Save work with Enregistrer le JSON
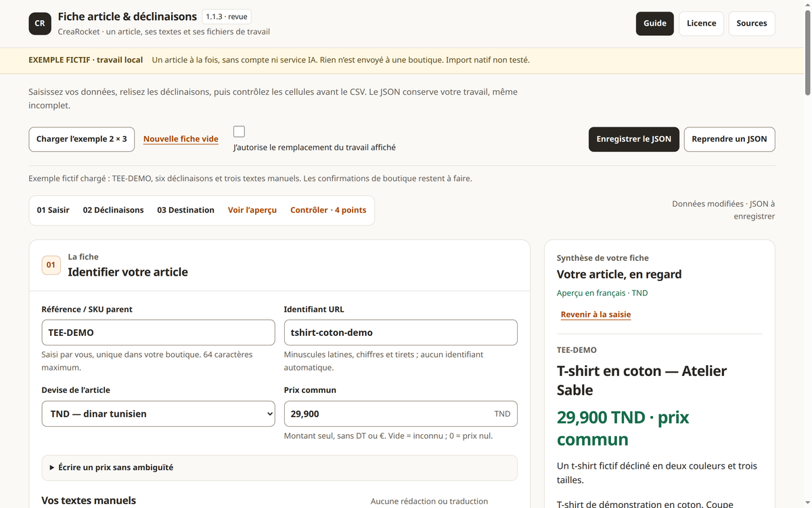The width and height of the screenshot is (812, 508). point(634,139)
